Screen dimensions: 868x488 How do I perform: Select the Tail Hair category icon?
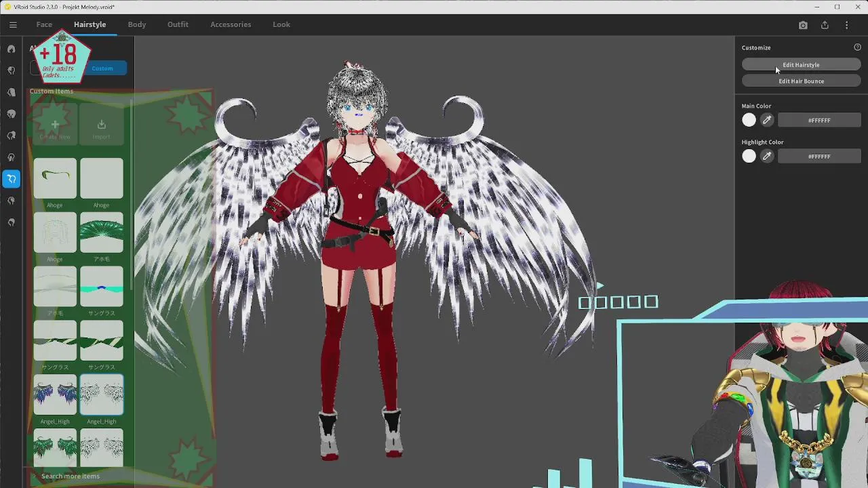coord(12,157)
